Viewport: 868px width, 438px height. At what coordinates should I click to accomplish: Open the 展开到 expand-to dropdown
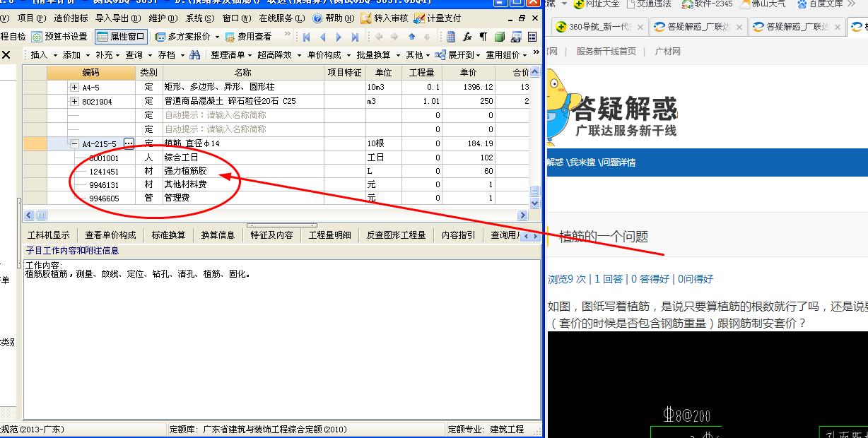(x=459, y=54)
